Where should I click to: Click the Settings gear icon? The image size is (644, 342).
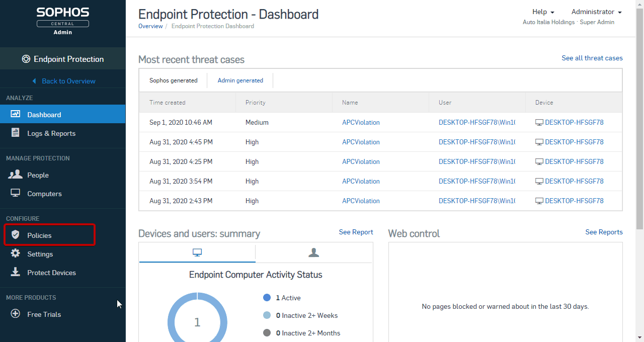click(x=15, y=253)
